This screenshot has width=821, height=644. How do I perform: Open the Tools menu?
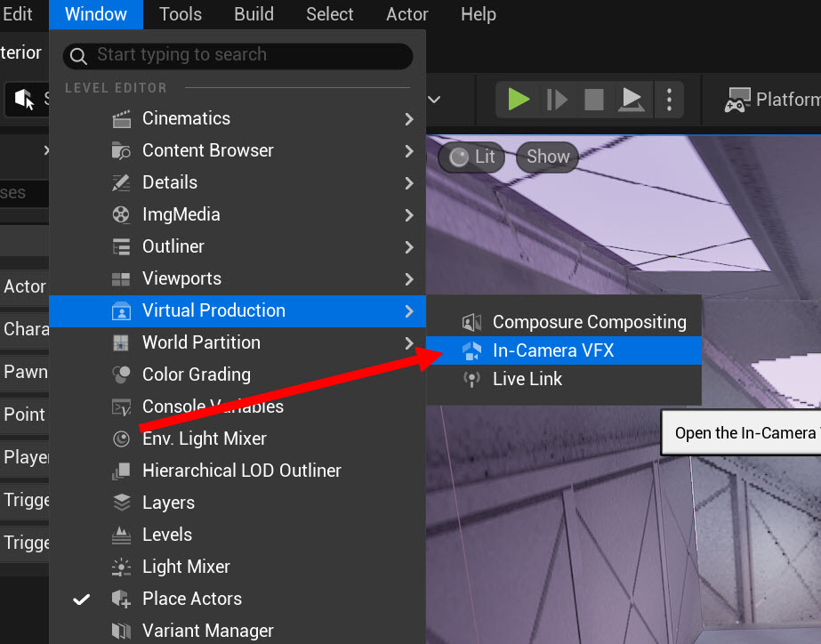click(181, 14)
